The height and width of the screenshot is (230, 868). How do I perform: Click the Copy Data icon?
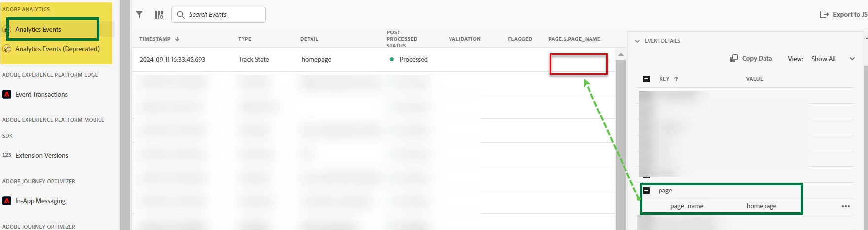click(734, 58)
